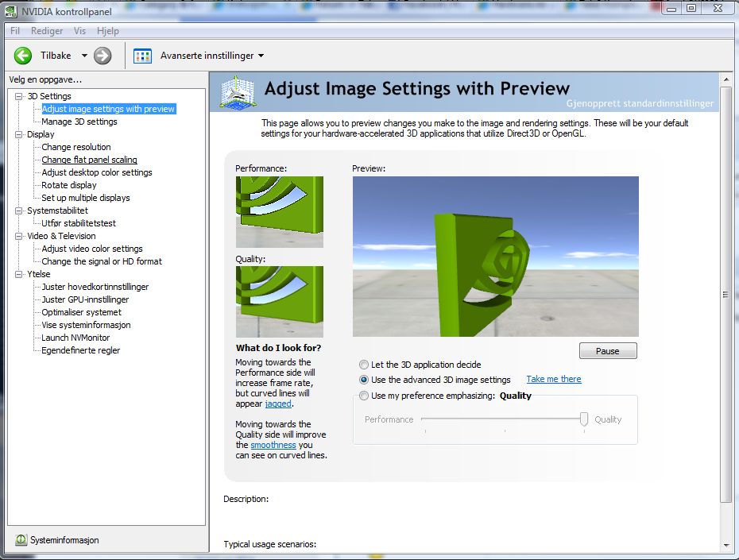Click the Avanserte innstillinger view label

click(x=207, y=56)
